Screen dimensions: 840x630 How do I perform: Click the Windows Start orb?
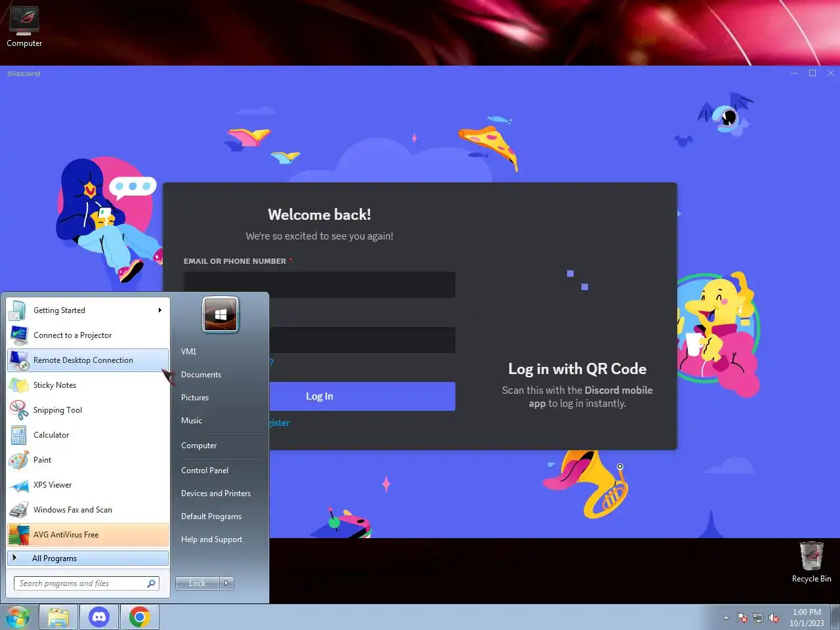tap(18, 618)
